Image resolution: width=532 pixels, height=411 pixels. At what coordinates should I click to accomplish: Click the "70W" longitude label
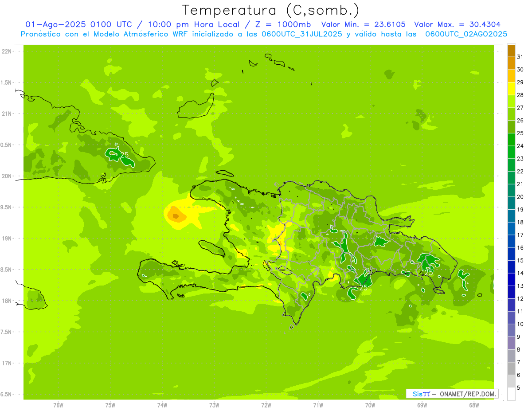pos(370,405)
